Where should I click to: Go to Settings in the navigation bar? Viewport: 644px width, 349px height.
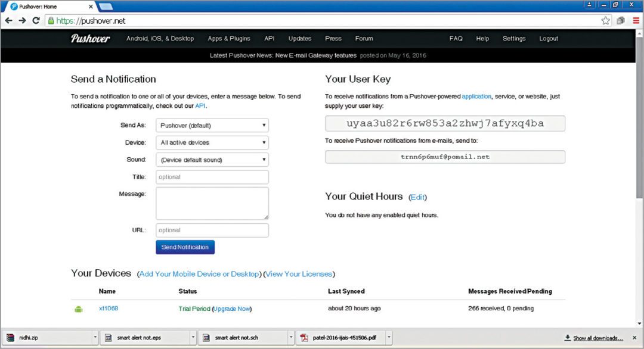(513, 39)
